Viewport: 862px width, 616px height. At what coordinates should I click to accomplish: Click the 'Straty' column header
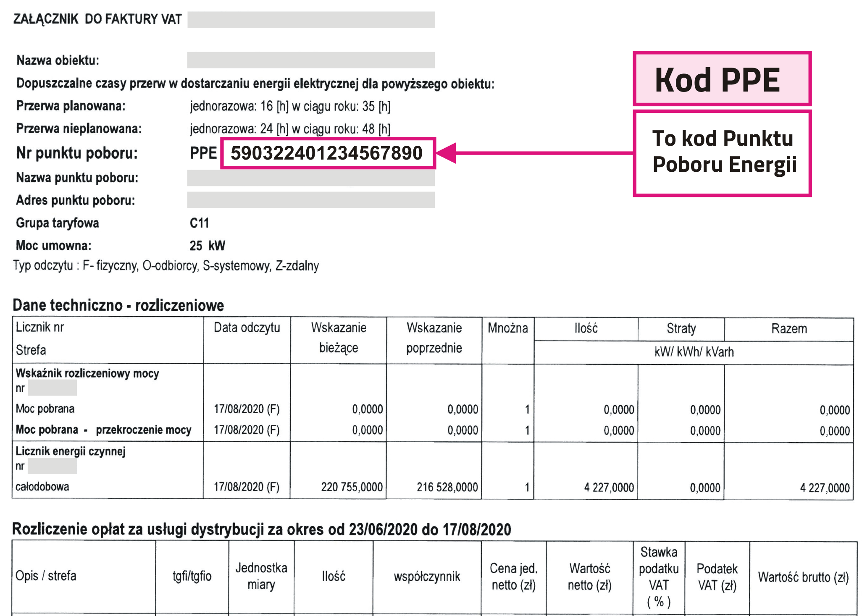[x=681, y=328]
